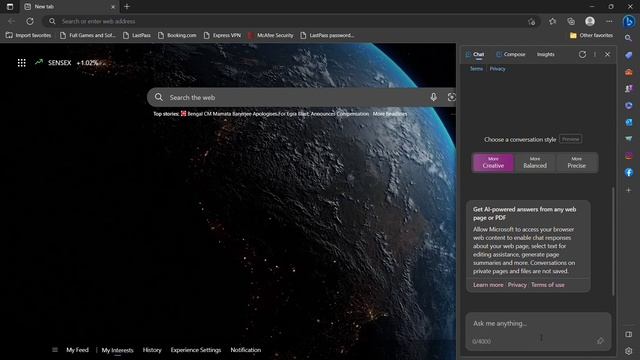Click the chat panel vertical scrollbar
The image size is (640, 360).
613,241
